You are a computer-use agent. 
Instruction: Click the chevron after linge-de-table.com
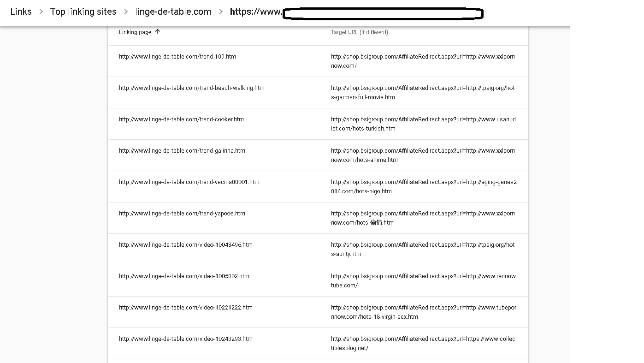point(221,12)
